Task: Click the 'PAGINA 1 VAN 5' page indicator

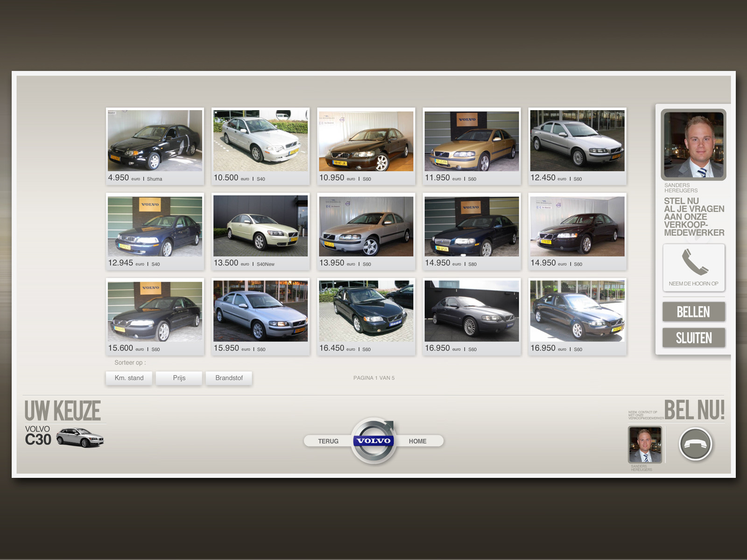Action: coord(374,378)
